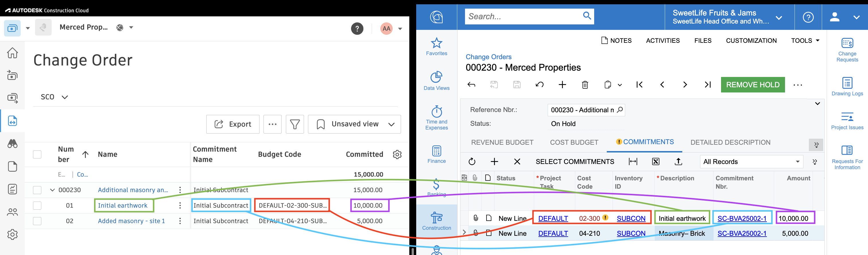Open the FILES menu item
The height and width of the screenshot is (255, 868).
point(703,40)
